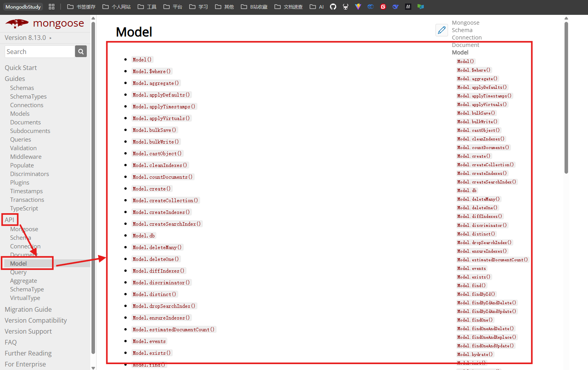Open Quick Start in sidebar
588x370 pixels.
21,68
